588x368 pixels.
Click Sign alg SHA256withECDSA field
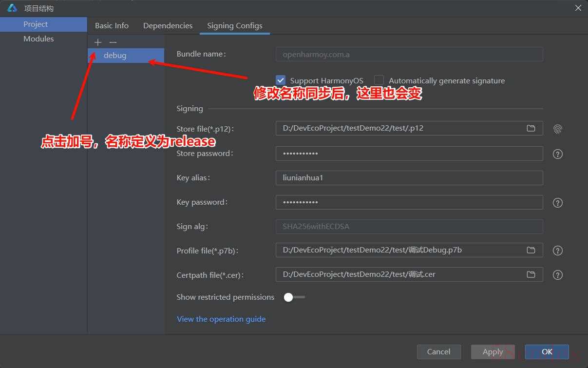(409, 227)
